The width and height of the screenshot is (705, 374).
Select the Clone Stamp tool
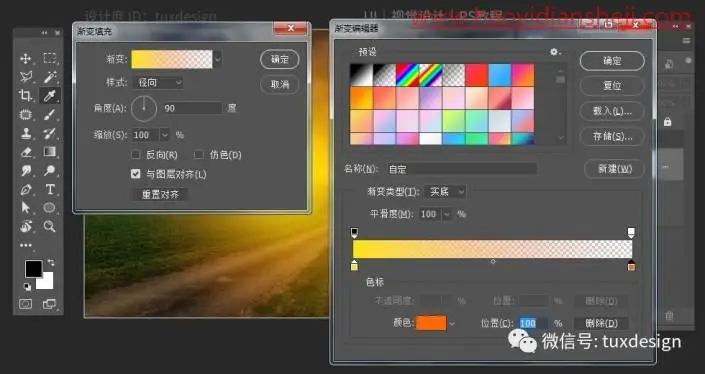click(26, 134)
